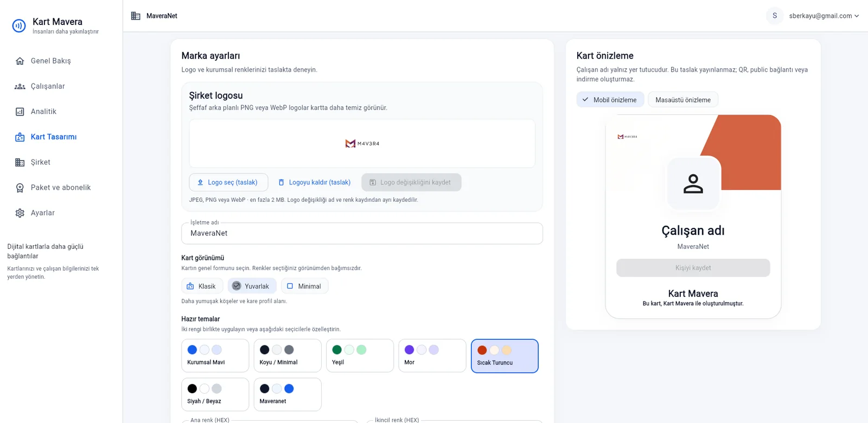
Task: Apply Yeşil theme
Action: pos(360,356)
